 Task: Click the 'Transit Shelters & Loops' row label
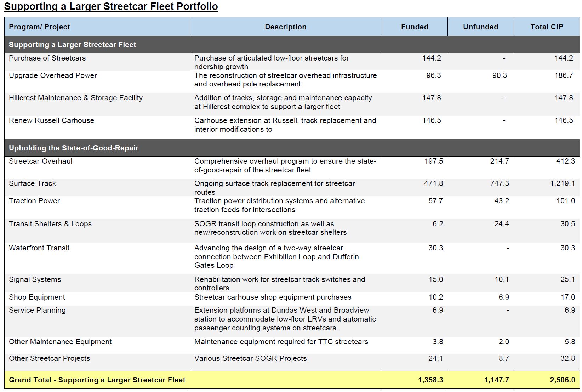[x=50, y=224]
